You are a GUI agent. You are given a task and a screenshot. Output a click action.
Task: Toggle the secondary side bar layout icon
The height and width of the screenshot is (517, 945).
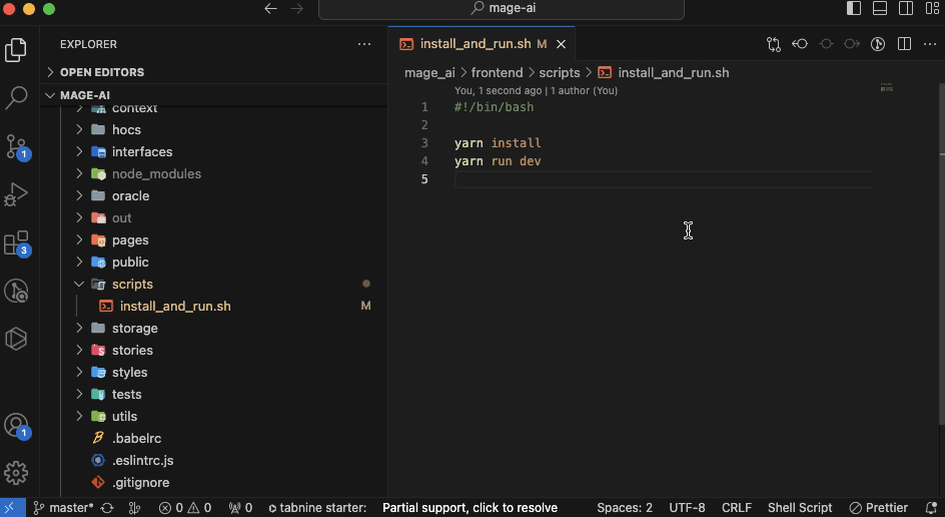pos(906,8)
